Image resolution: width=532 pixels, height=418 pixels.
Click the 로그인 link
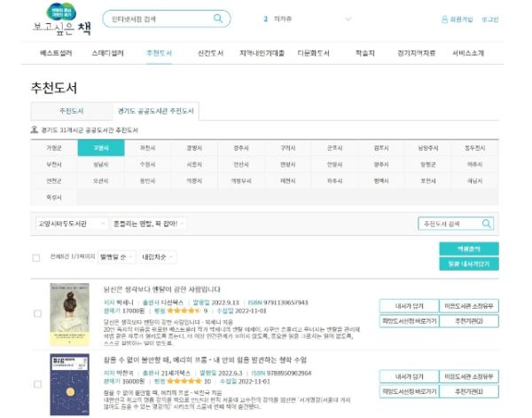490,19
